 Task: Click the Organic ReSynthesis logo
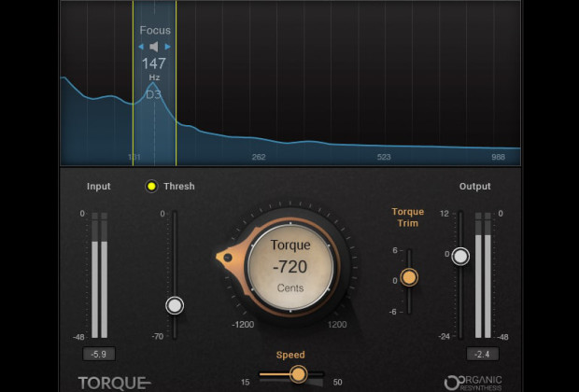point(473,383)
